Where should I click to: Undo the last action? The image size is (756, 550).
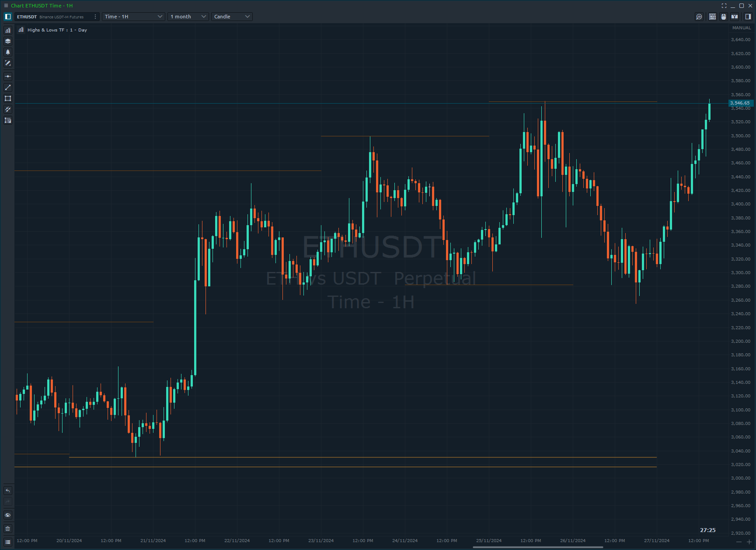click(8, 491)
